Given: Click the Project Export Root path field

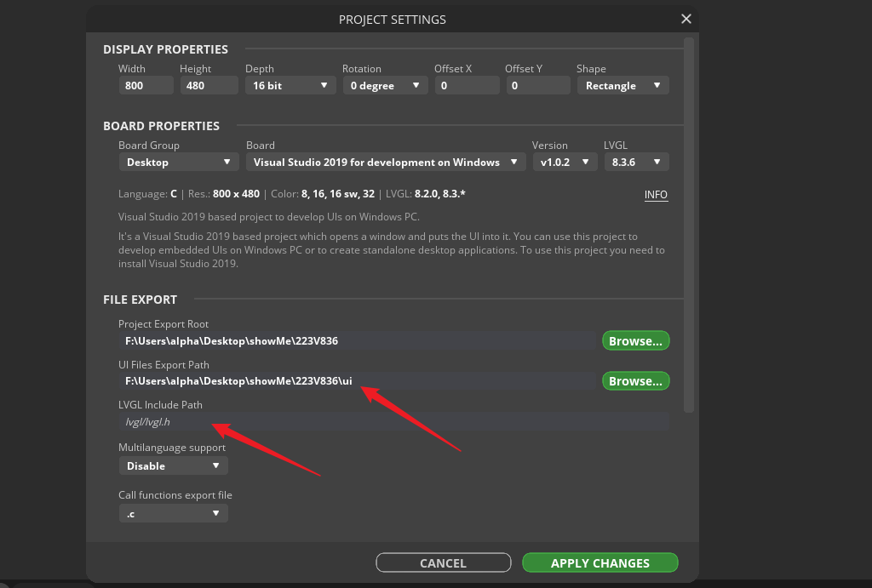Looking at the screenshot, I should pyautogui.click(x=358, y=340).
